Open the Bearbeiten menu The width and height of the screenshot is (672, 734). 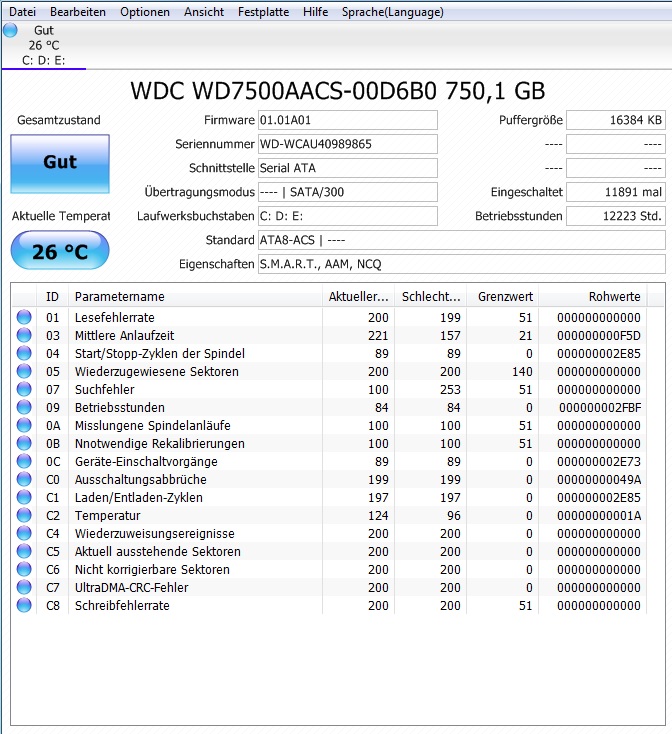[x=78, y=12]
